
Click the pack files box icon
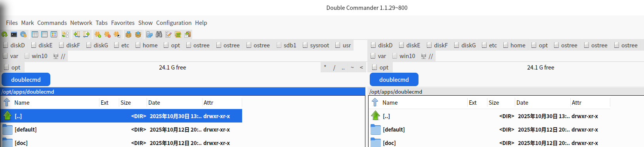point(128,34)
